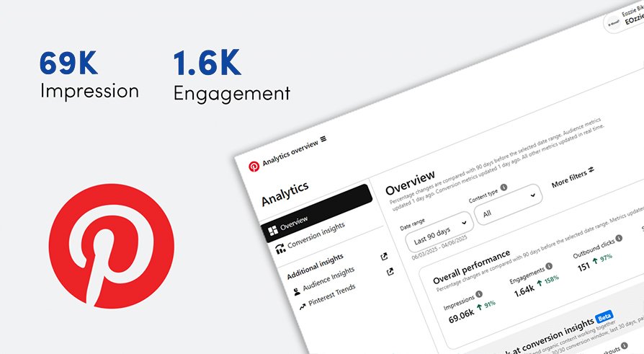Click the Outbound clicks info icon

619,238
